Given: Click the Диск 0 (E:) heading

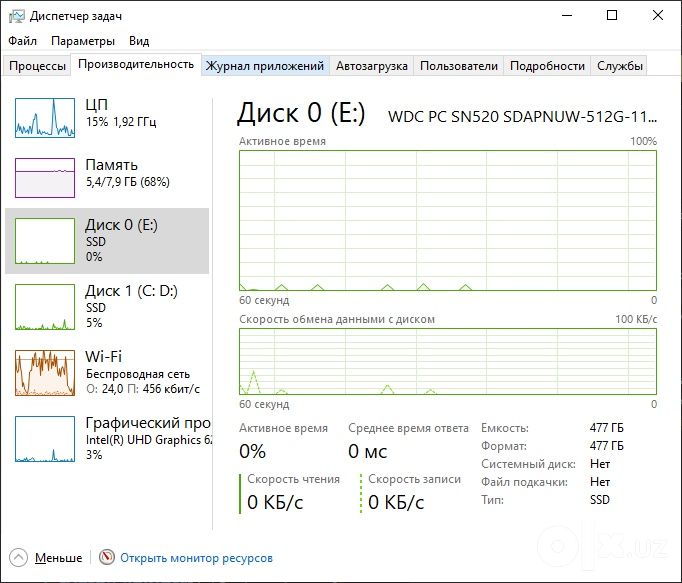Looking at the screenshot, I should tap(301, 113).
